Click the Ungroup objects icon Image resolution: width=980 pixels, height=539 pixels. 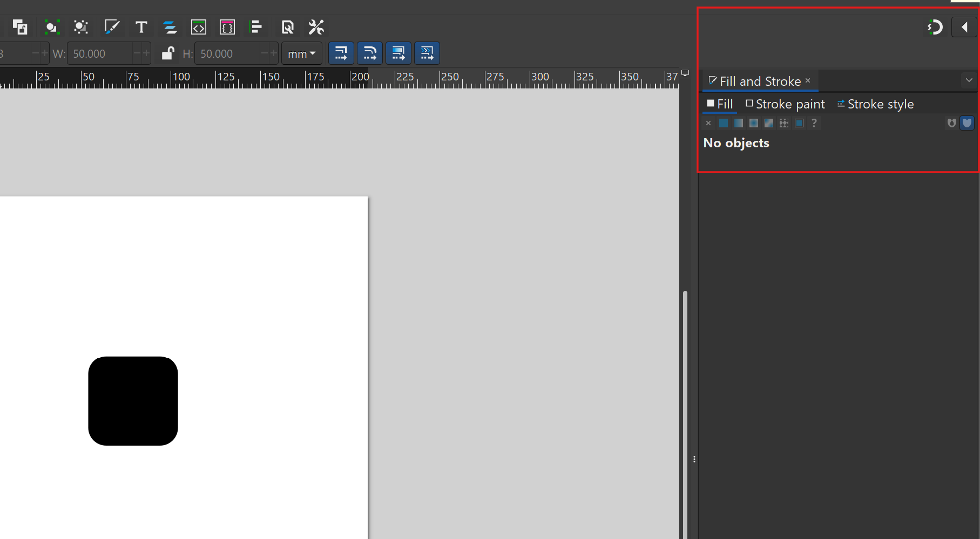click(x=81, y=27)
